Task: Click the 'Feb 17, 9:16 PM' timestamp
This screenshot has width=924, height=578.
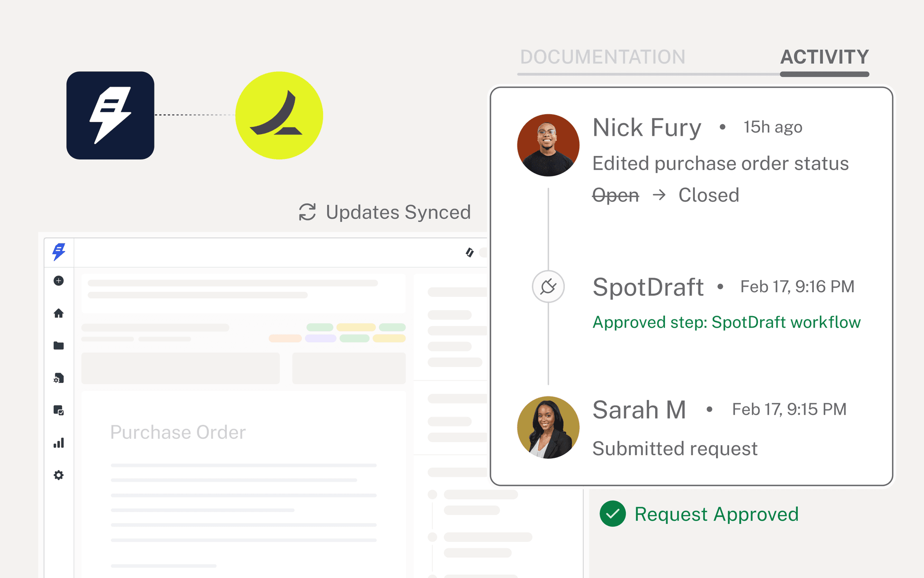Action: pos(797,287)
